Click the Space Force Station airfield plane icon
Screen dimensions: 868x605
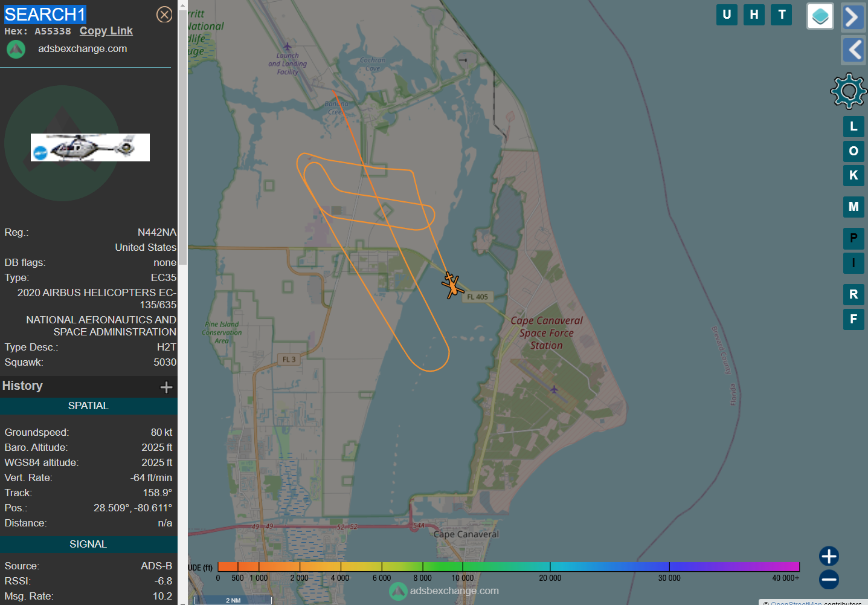point(554,389)
